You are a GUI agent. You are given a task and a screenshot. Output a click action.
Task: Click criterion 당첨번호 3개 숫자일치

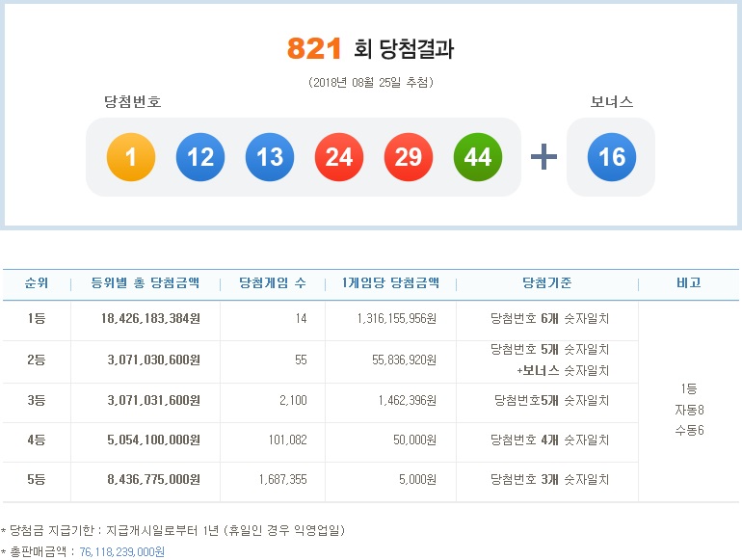549,479
